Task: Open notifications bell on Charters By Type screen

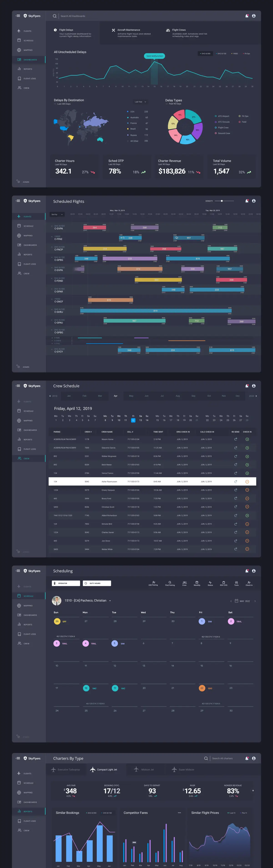Action: 247,758
